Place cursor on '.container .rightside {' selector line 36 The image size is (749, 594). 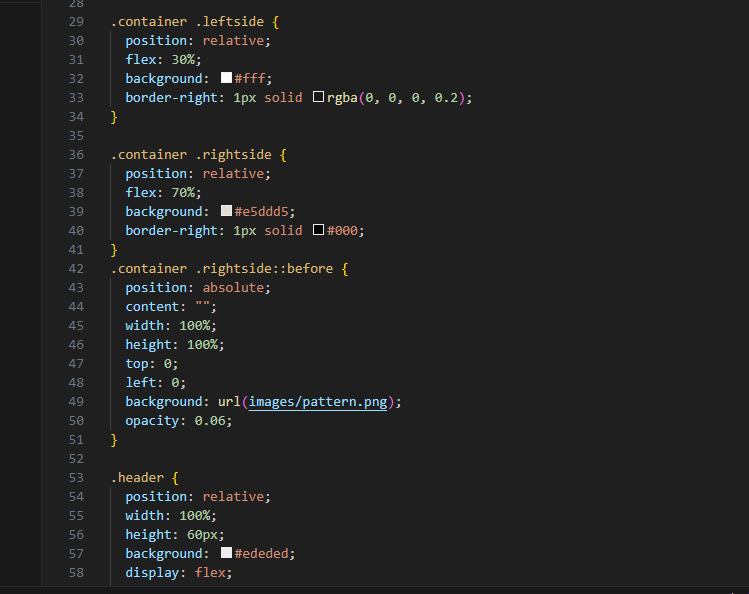[199, 155]
